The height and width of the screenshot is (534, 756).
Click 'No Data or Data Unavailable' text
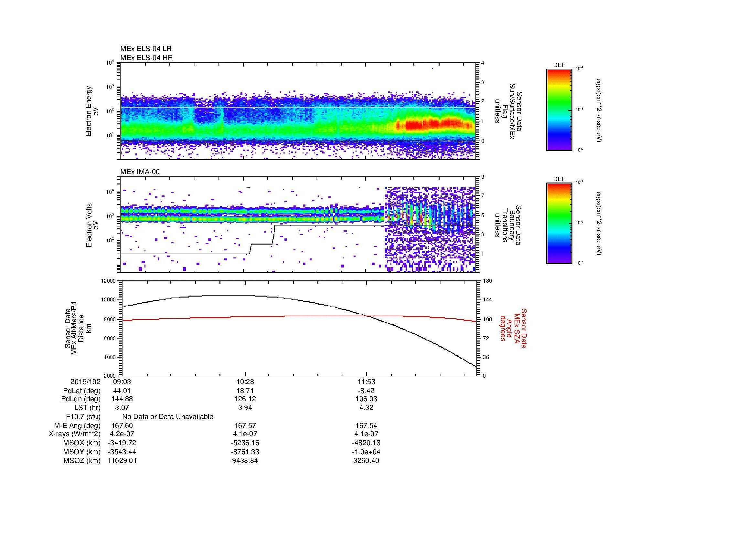tap(168, 417)
